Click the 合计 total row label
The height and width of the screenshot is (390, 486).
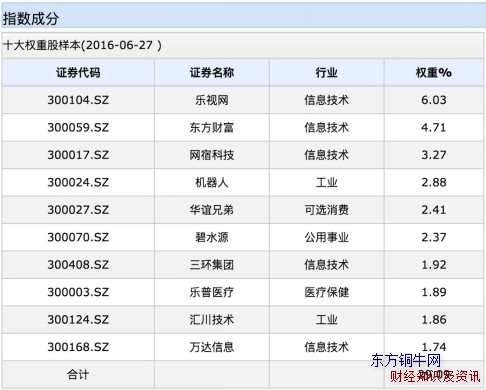click(x=78, y=375)
